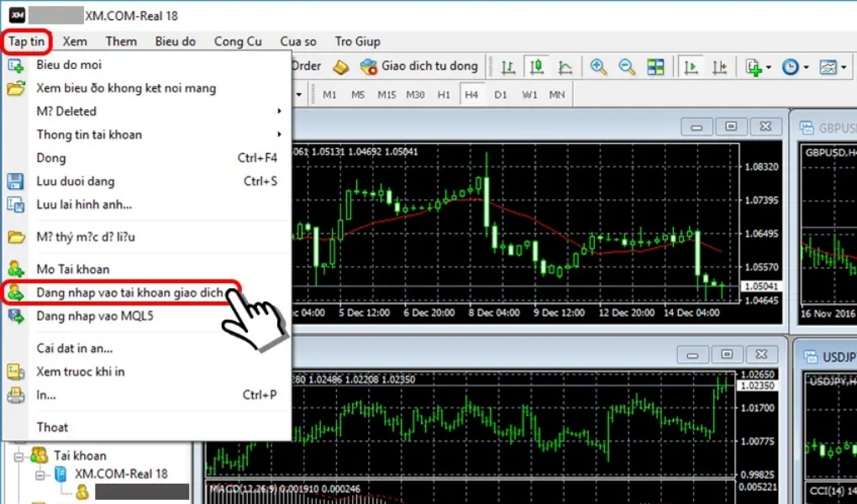Choose Mo Tai khoan menu entry
The width and height of the screenshot is (857, 504).
(x=146, y=269)
